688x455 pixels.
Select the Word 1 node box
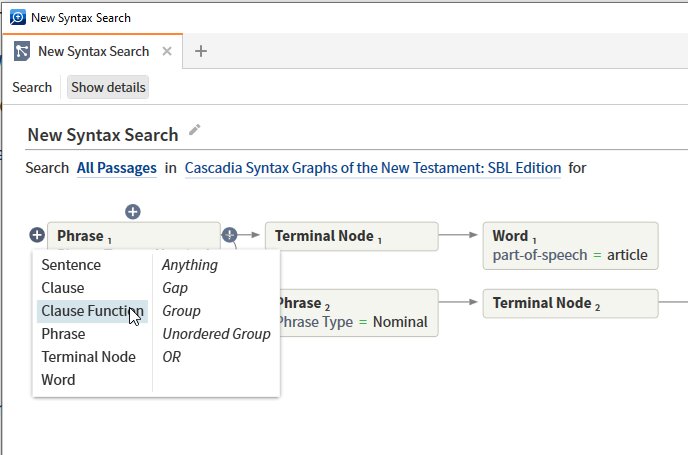(x=570, y=245)
